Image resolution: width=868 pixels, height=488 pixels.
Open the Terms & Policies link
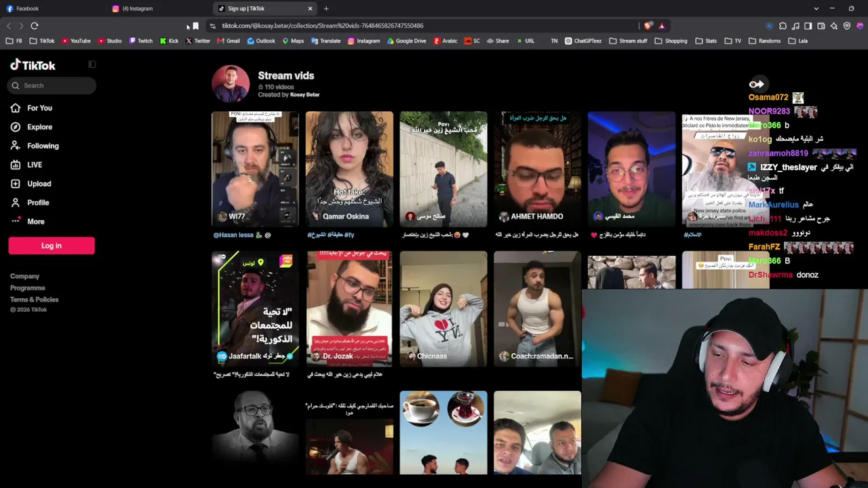pyautogui.click(x=35, y=300)
